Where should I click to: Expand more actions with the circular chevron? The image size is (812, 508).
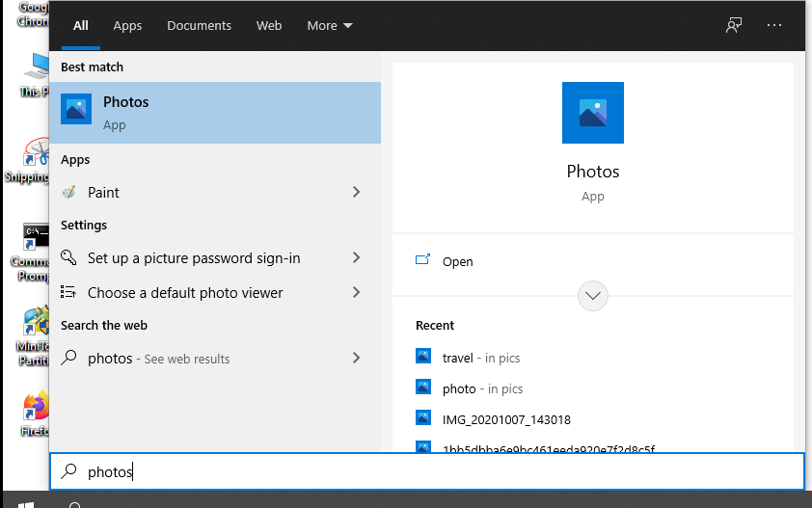tap(592, 296)
